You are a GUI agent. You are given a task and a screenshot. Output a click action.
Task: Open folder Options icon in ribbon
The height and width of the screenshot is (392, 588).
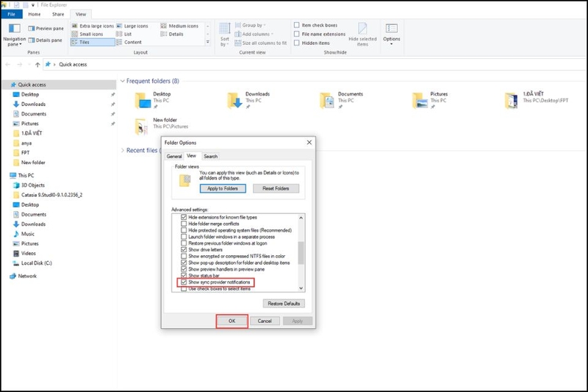point(392,29)
